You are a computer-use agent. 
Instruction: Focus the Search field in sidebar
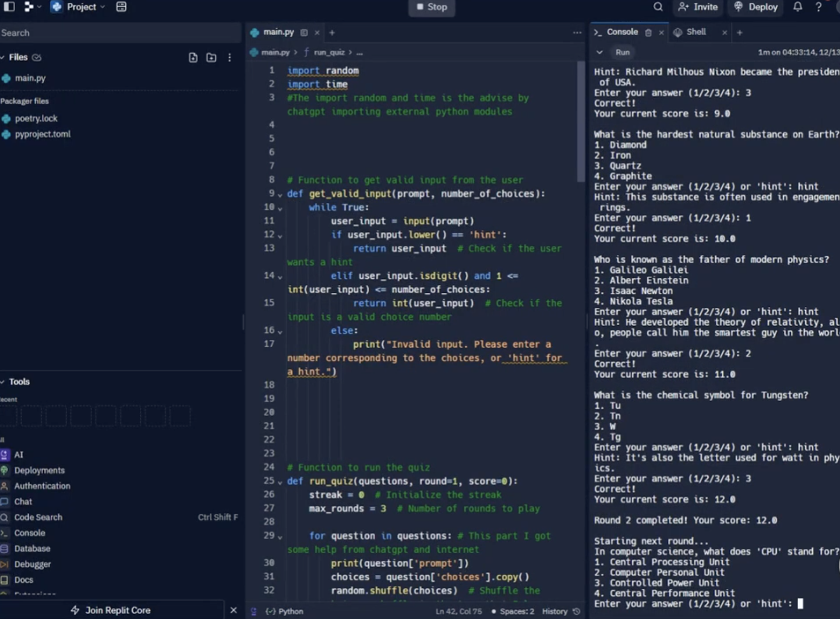click(120, 33)
